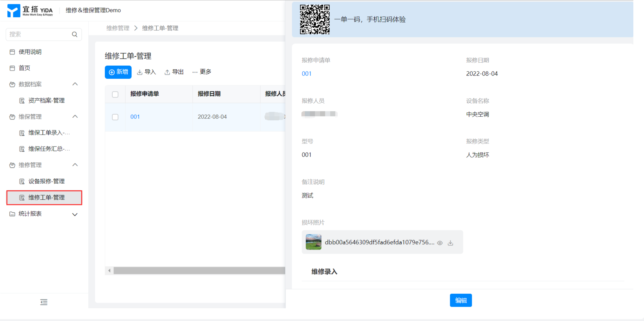This screenshot has height=321, width=644.
Task: Click the Yida logo icon
Action: click(13, 10)
